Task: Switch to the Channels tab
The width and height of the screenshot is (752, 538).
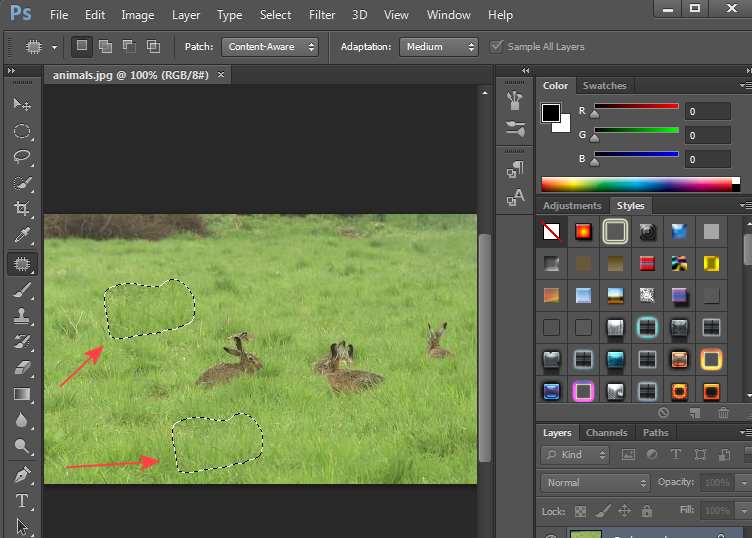Action: tap(606, 433)
